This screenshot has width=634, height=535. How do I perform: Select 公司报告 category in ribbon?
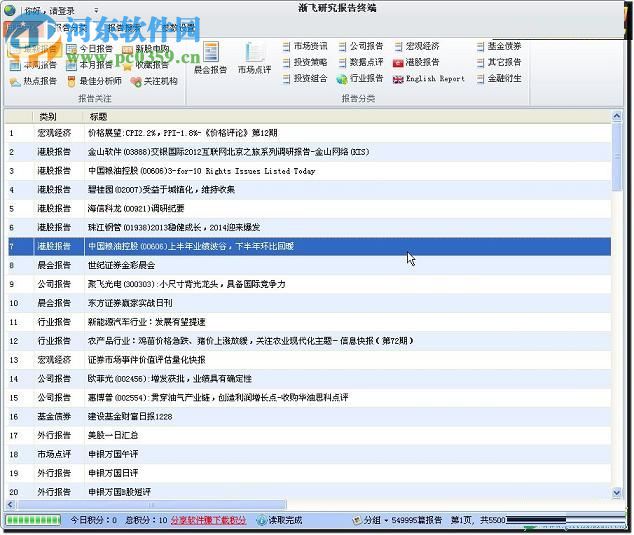pos(361,47)
